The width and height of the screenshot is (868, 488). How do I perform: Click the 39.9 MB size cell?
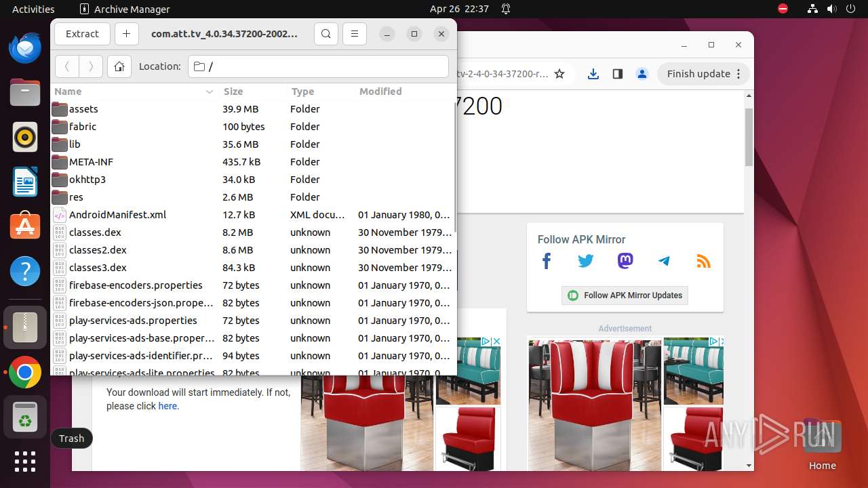(241, 109)
